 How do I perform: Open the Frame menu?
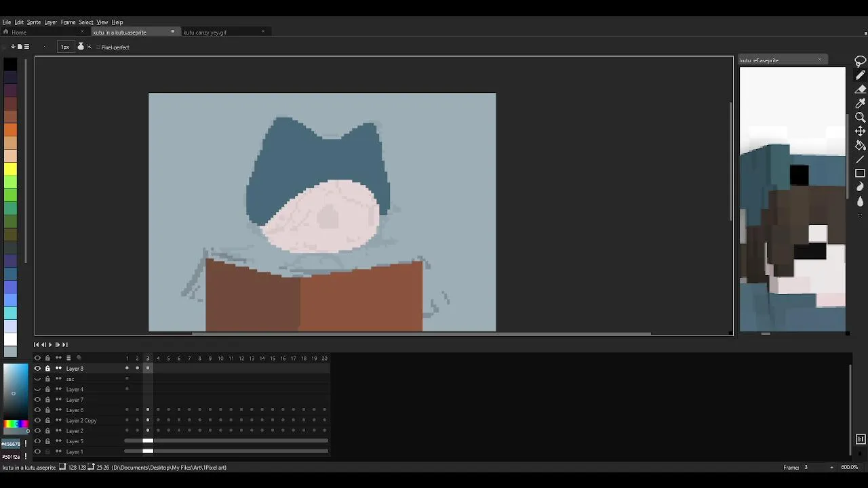tap(68, 22)
